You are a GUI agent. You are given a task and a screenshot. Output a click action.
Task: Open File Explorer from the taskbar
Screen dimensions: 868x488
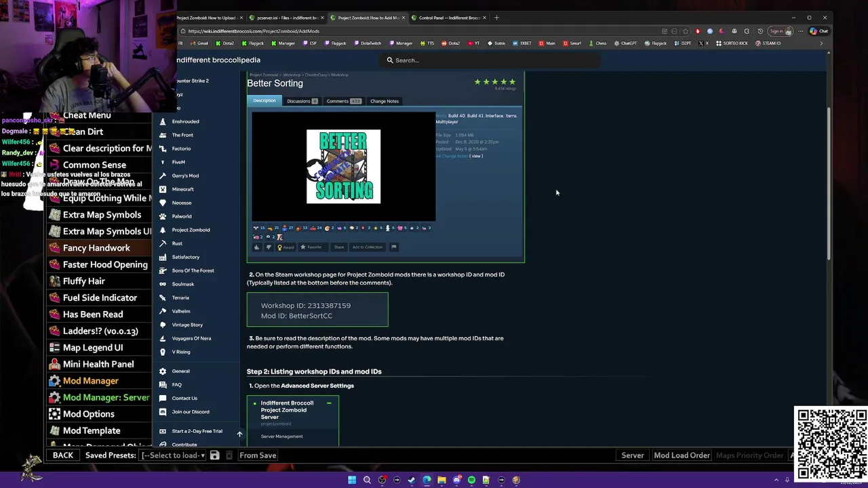(441, 480)
